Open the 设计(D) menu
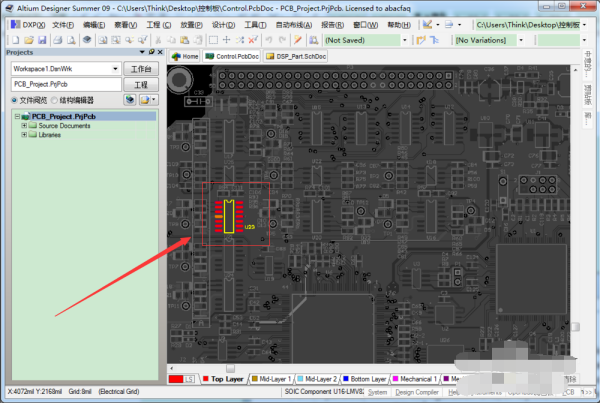The height and width of the screenshot is (403, 600). click(x=223, y=25)
